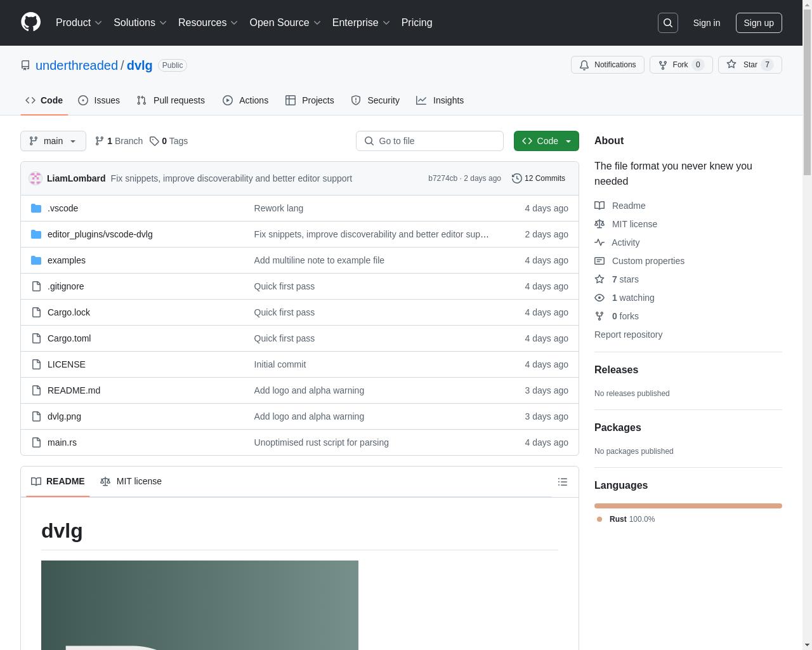The height and width of the screenshot is (650, 812).
Task: Open the Pricing link
Action: click(417, 23)
